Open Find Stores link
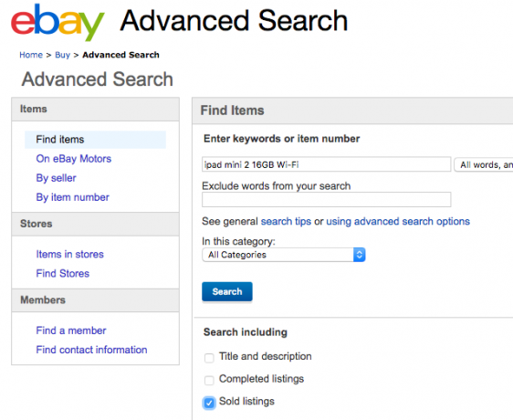The height and width of the screenshot is (420, 513). pos(62,273)
